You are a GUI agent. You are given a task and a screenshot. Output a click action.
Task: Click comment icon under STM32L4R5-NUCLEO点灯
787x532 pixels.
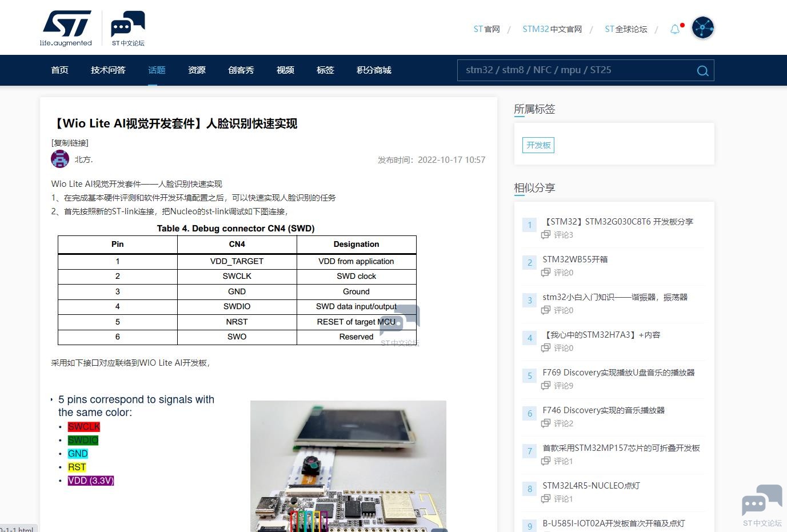click(546, 498)
